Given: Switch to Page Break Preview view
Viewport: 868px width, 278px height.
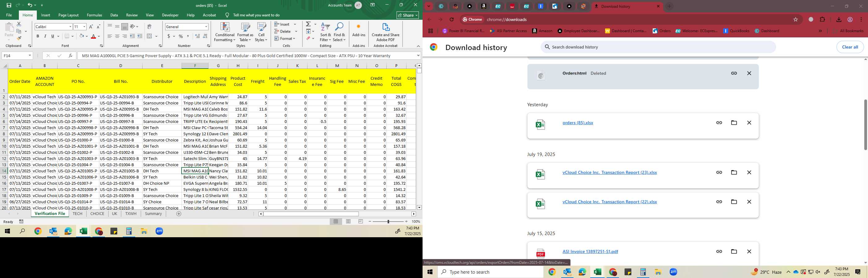Looking at the screenshot, I should pos(361,221).
